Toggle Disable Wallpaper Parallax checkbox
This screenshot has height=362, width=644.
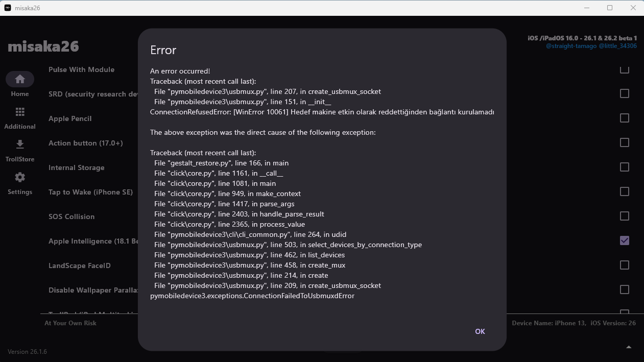coord(624,289)
